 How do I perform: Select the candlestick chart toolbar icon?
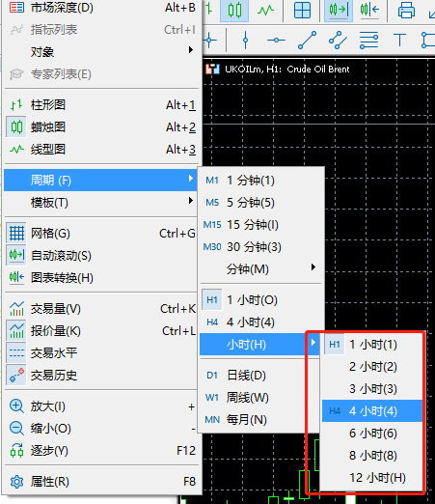tap(234, 10)
